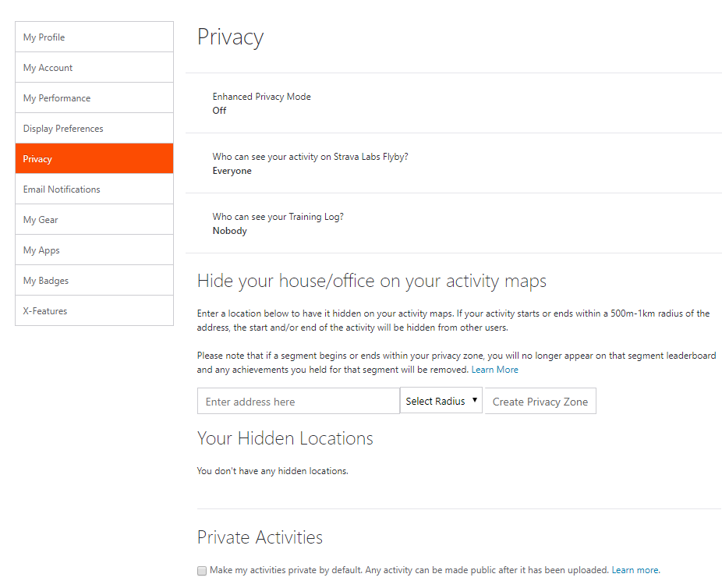This screenshot has width=722, height=588.
Task: Edit the Enhanced Privacy Mode setting
Action: (454, 103)
